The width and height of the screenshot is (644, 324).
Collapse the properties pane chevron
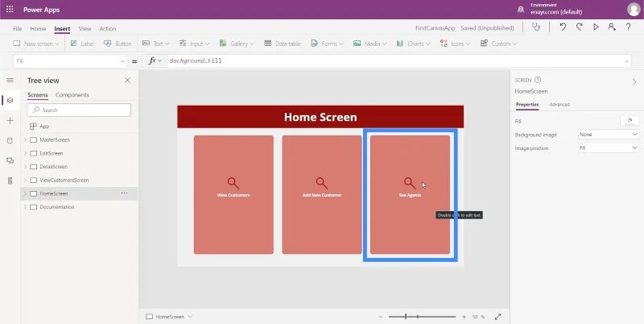[x=634, y=82]
